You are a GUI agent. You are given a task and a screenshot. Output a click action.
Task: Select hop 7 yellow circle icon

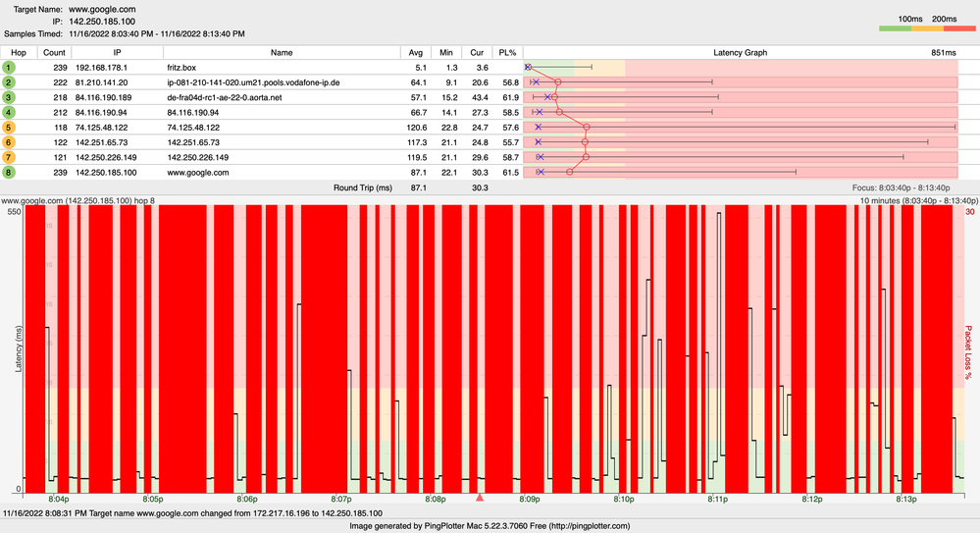[x=8, y=158]
